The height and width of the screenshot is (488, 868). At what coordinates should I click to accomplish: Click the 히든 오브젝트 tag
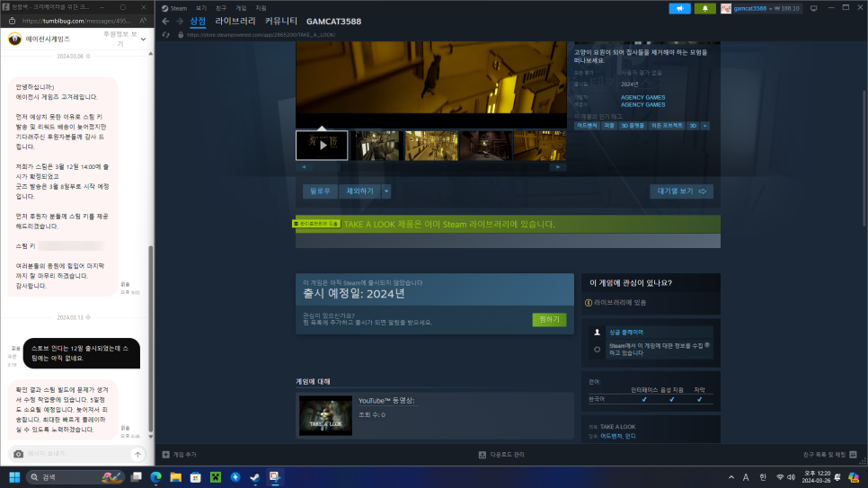click(x=667, y=126)
